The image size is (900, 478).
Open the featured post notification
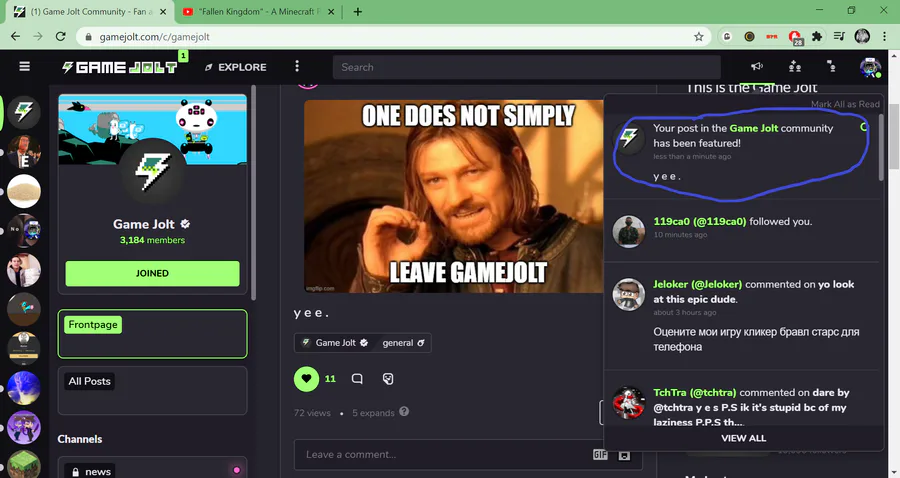tap(742, 153)
